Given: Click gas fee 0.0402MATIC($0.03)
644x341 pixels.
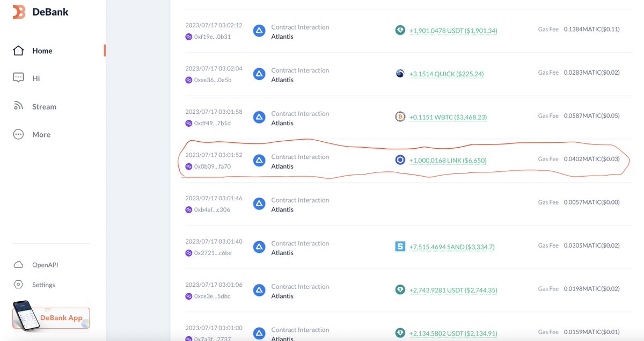Looking at the screenshot, I should point(591,159).
